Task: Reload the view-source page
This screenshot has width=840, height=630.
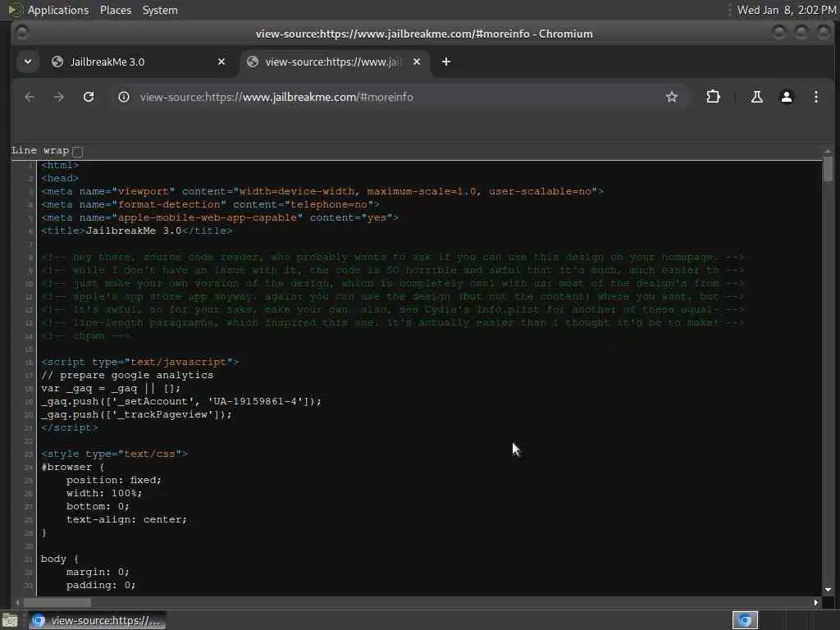Action: [89, 97]
